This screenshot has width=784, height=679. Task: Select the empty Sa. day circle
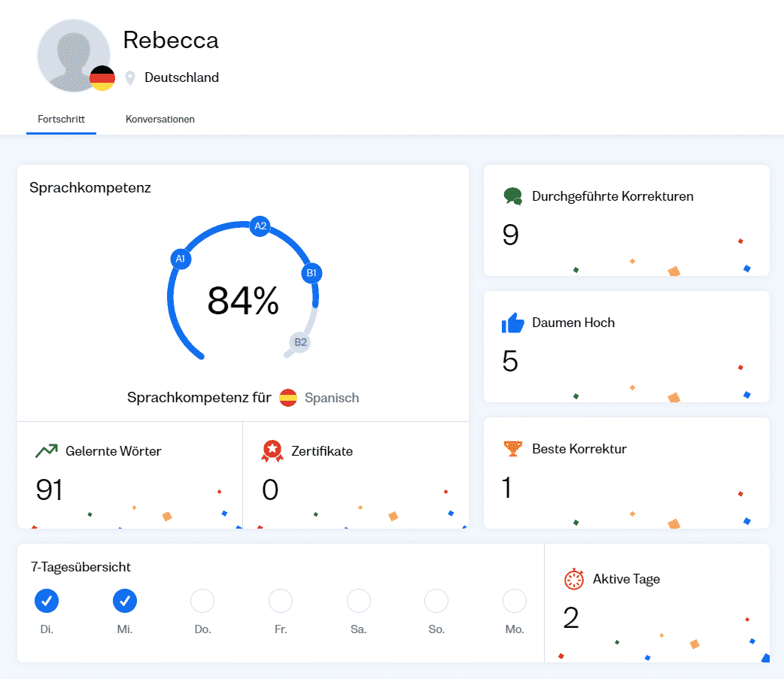(359, 601)
